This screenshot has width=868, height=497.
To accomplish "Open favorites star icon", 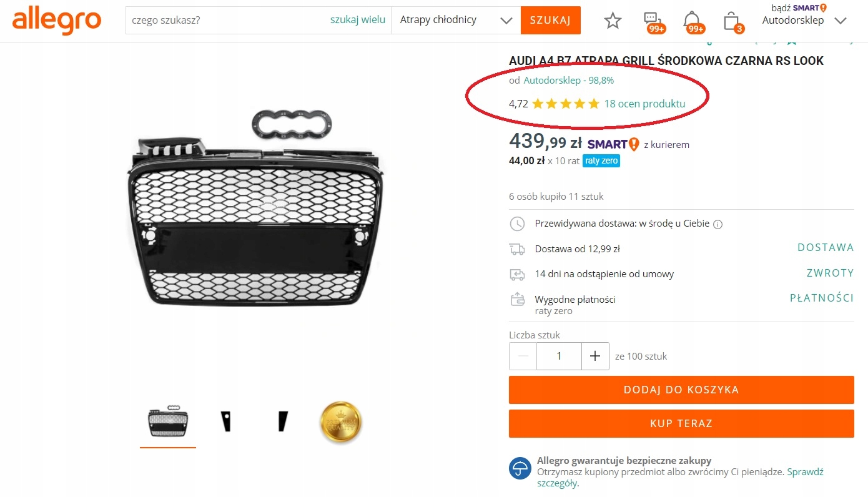I will pyautogui.click(x=613, y=21).
